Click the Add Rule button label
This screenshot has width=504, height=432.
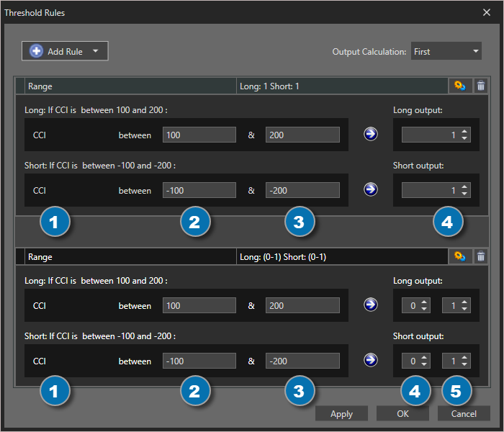click(x=65, y=51)
